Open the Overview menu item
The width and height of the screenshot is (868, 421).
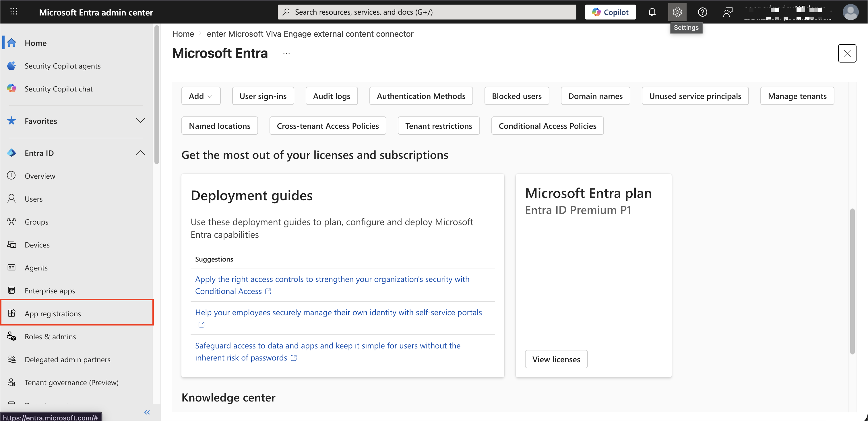pos(77,176)
